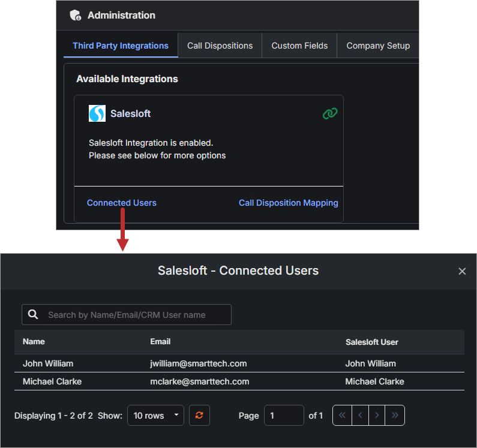Click the Administration shield icon
Screen dimensions: 477x448
coord(76,15)
